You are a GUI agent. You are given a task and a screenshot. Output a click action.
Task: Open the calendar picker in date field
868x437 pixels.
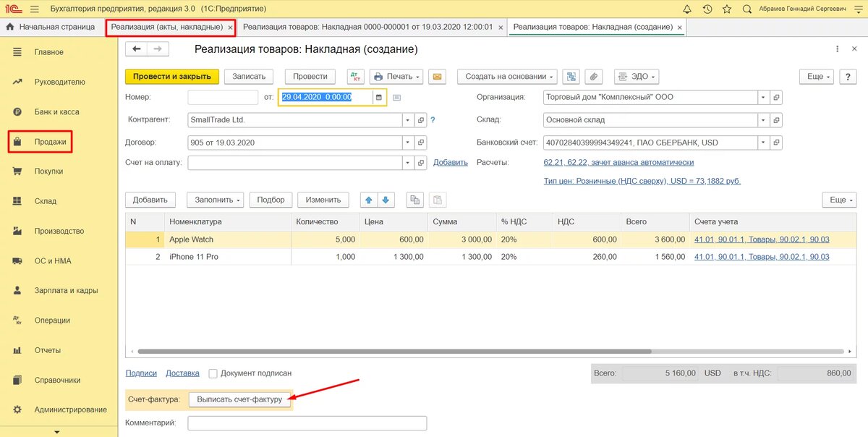click(378, 97)
